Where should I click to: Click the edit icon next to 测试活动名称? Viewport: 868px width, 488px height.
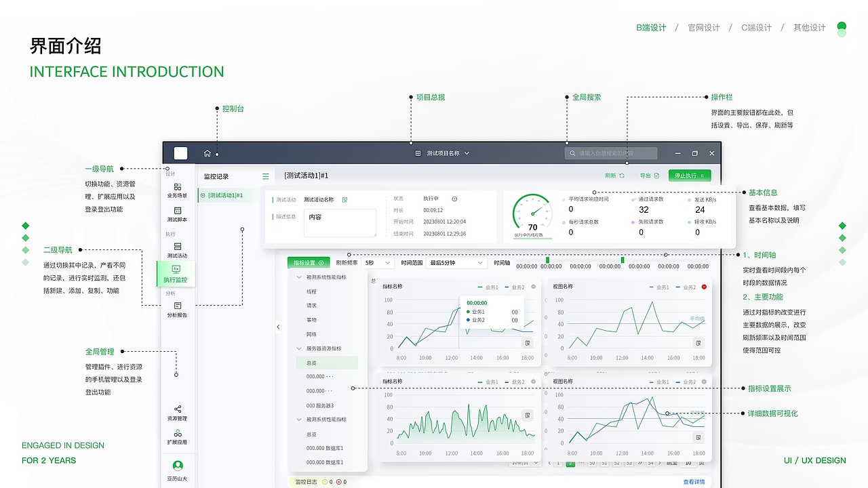344,200
